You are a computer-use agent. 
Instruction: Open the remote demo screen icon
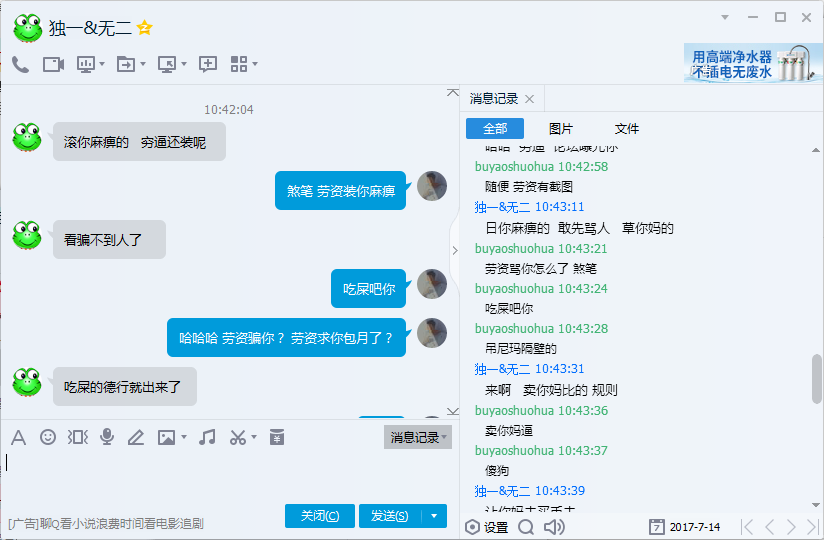tap(86, 65)
